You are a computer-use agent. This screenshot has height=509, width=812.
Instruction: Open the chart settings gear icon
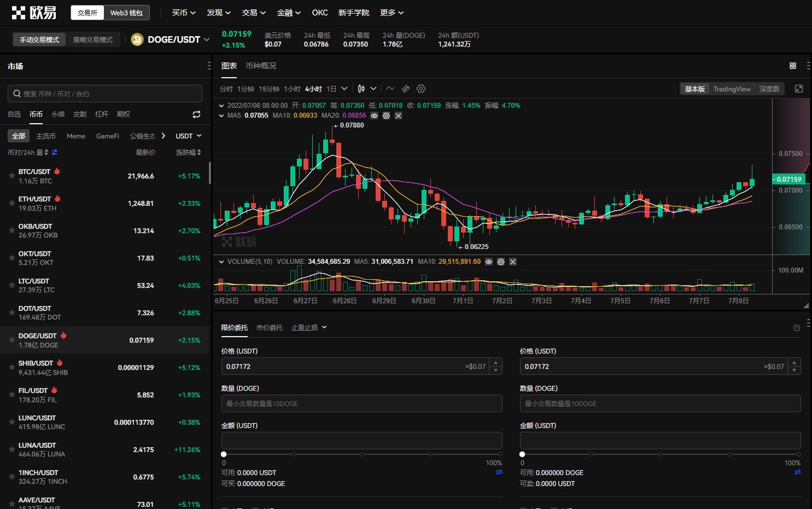point(420,89)
